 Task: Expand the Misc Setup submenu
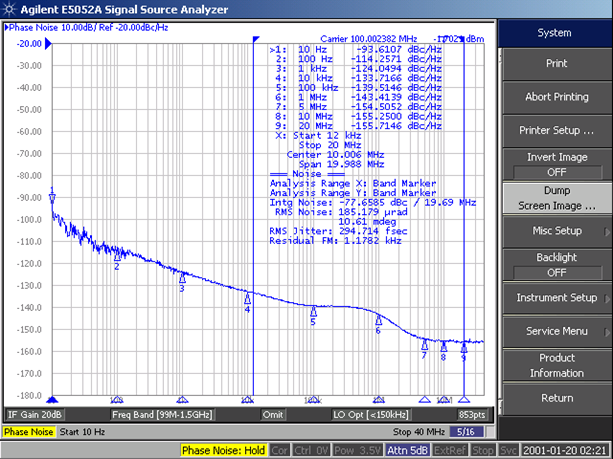555,231
